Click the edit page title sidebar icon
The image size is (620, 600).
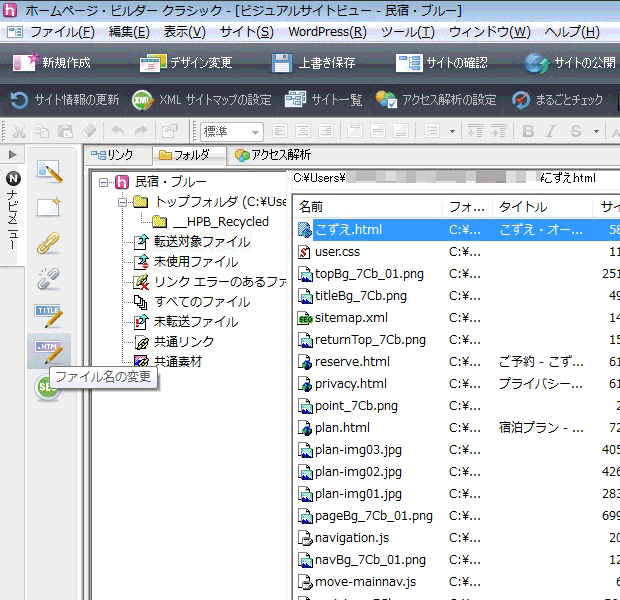48,316
